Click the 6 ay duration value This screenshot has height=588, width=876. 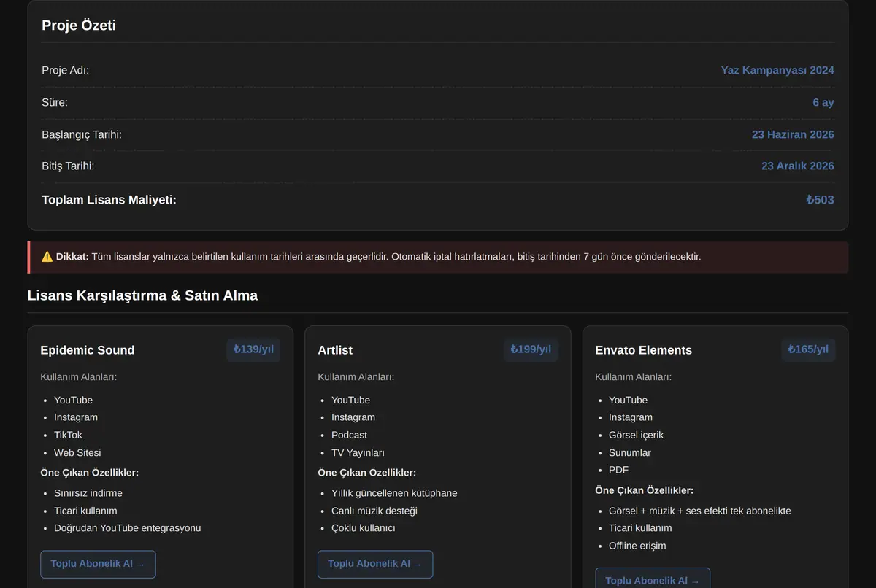(823, 103)
